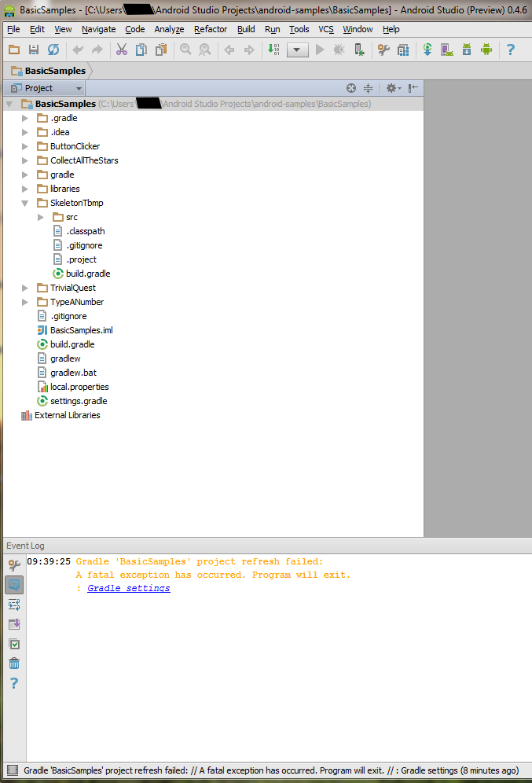
Task: Open the Tools menu
Action: (299, 29)
